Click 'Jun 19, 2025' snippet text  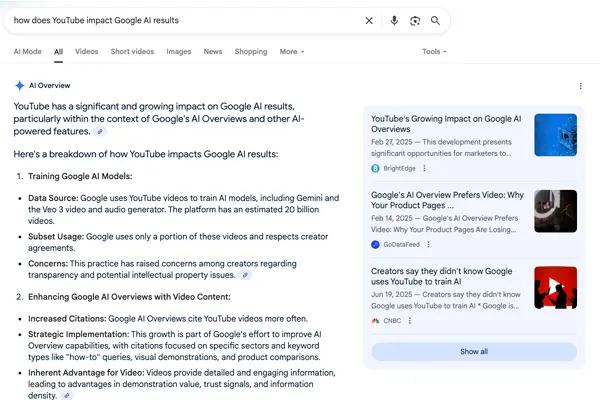coord(391,294)
